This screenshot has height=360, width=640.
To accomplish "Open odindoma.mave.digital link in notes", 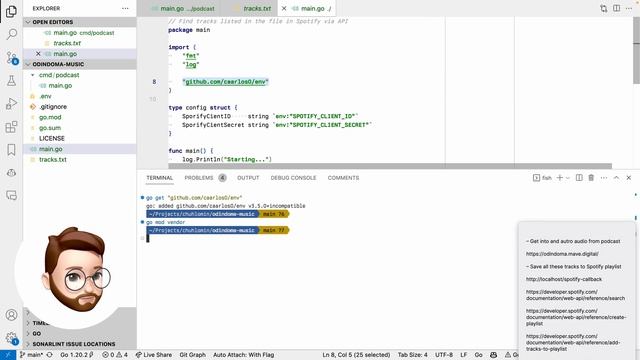I will (x=562, y=254).
